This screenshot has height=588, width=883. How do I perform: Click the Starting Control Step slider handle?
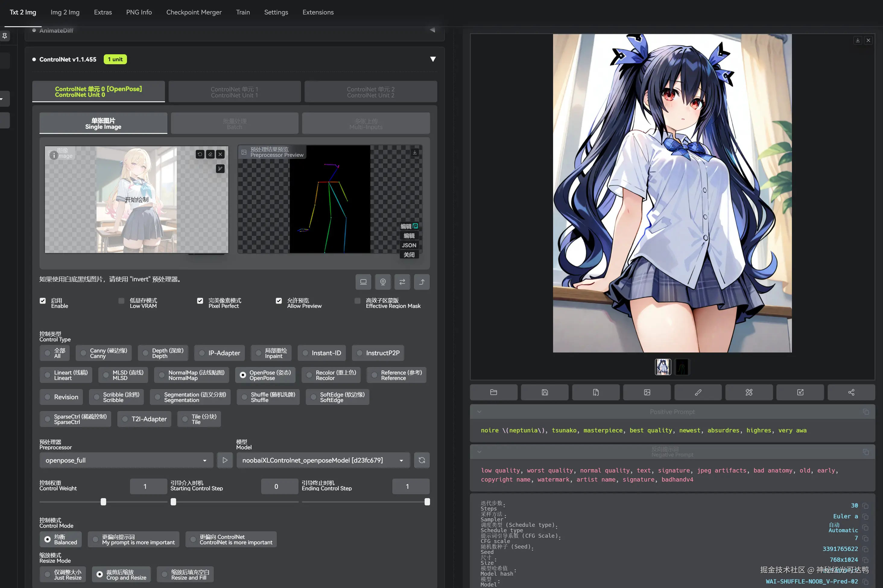173,502
